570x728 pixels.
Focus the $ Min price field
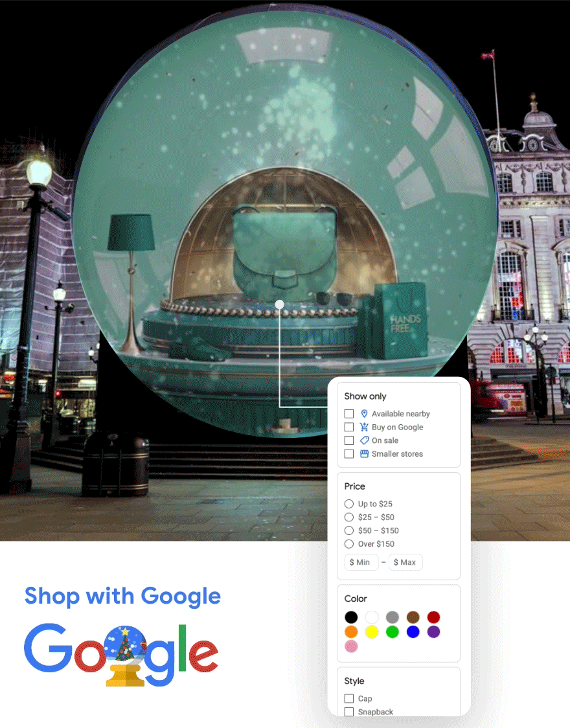pyautogui.click(x=361, y=562)
